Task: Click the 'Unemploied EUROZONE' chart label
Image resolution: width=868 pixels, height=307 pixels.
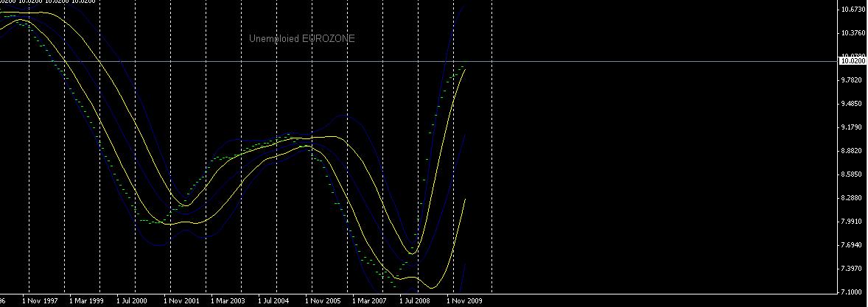Action: pos(301,39)
